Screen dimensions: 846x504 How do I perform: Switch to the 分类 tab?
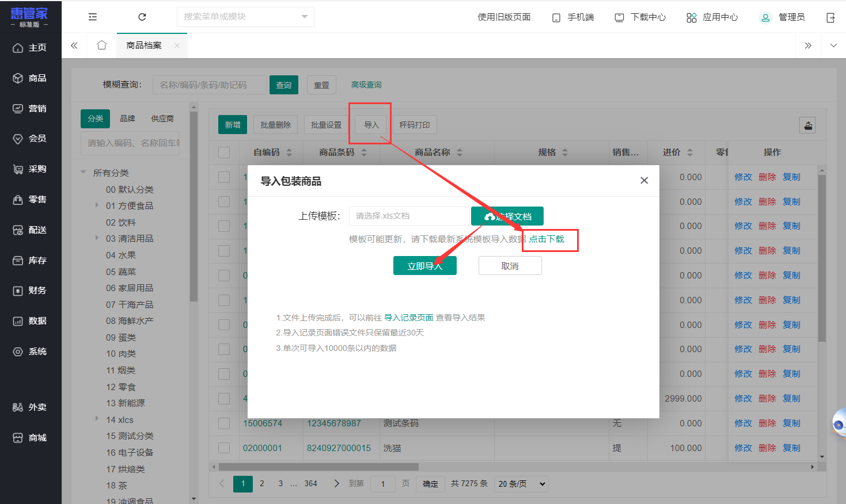95,119
